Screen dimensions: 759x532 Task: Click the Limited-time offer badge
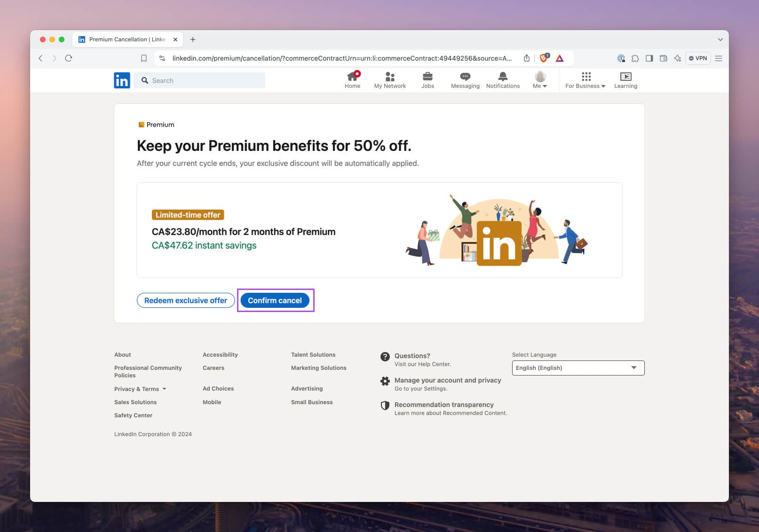[188, 215]
